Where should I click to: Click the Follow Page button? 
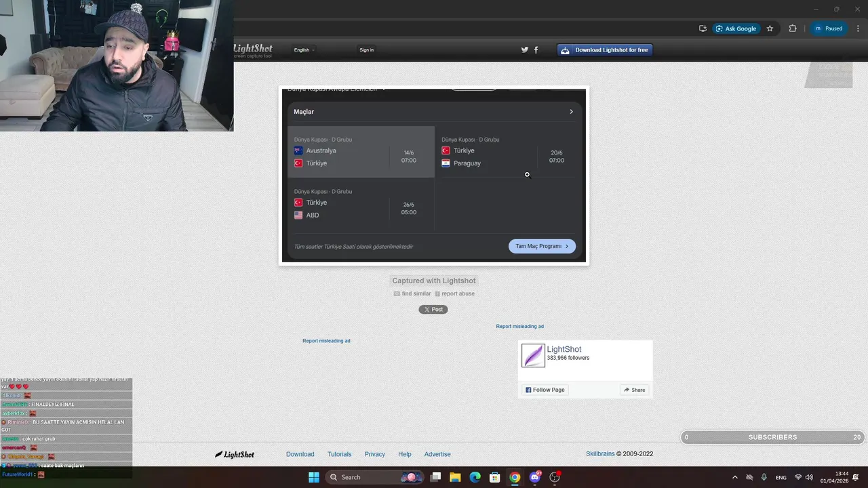(x=545, y=390)
